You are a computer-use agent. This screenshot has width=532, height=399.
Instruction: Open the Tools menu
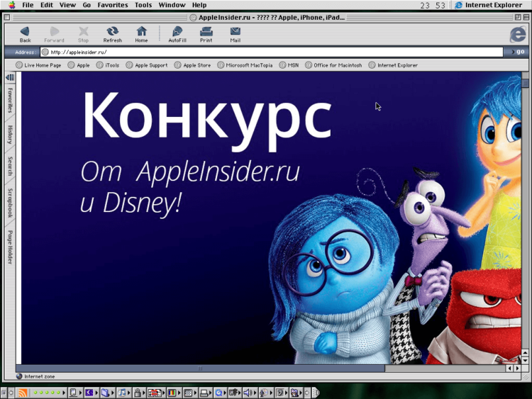143,5
